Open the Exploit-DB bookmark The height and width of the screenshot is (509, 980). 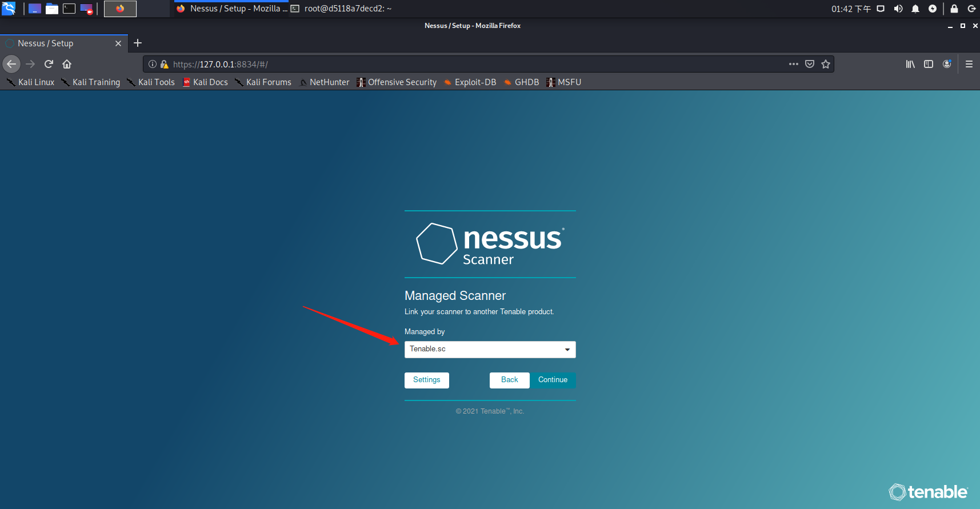click(470, 82)
